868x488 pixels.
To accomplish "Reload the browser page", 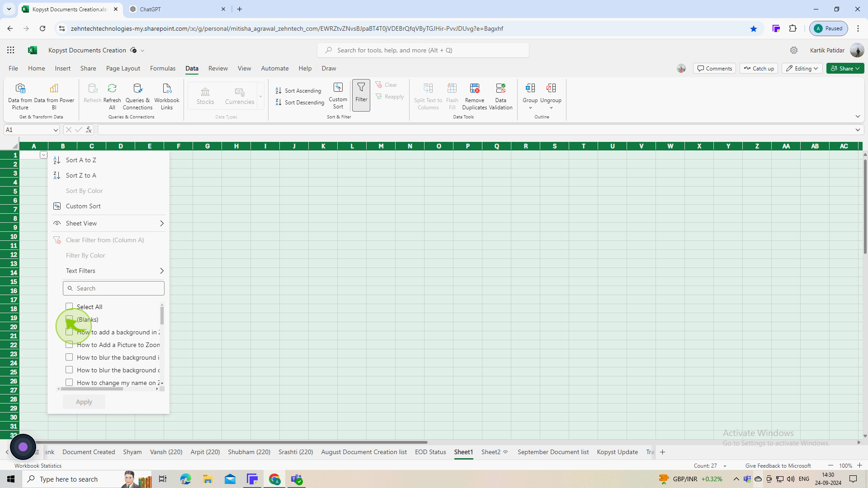I will click(42, 28).
